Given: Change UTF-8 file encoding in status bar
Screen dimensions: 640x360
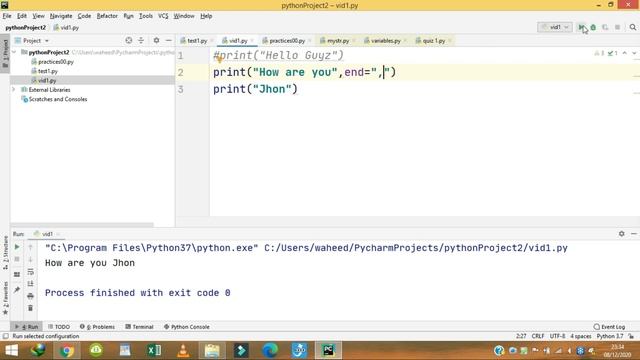Looking at the screenshot, I should tap(557, 336).
